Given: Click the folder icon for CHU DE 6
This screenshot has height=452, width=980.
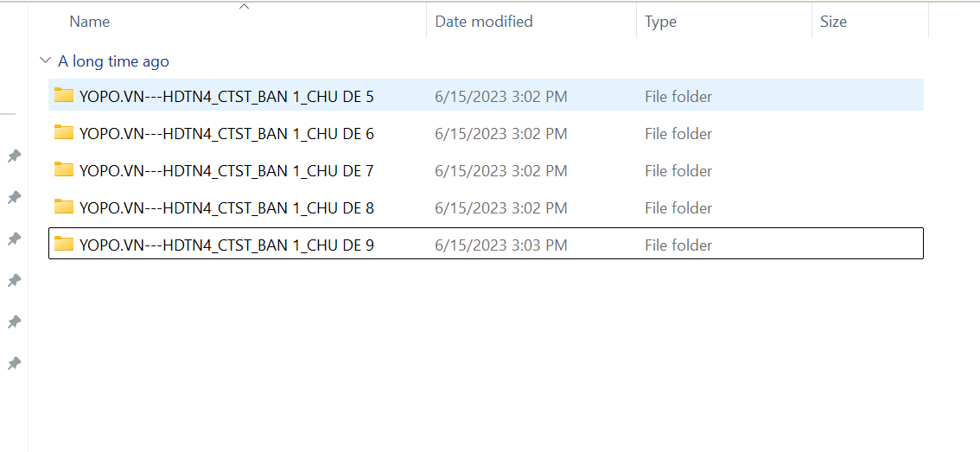Looking at the screenshot, I should [63, 132].
